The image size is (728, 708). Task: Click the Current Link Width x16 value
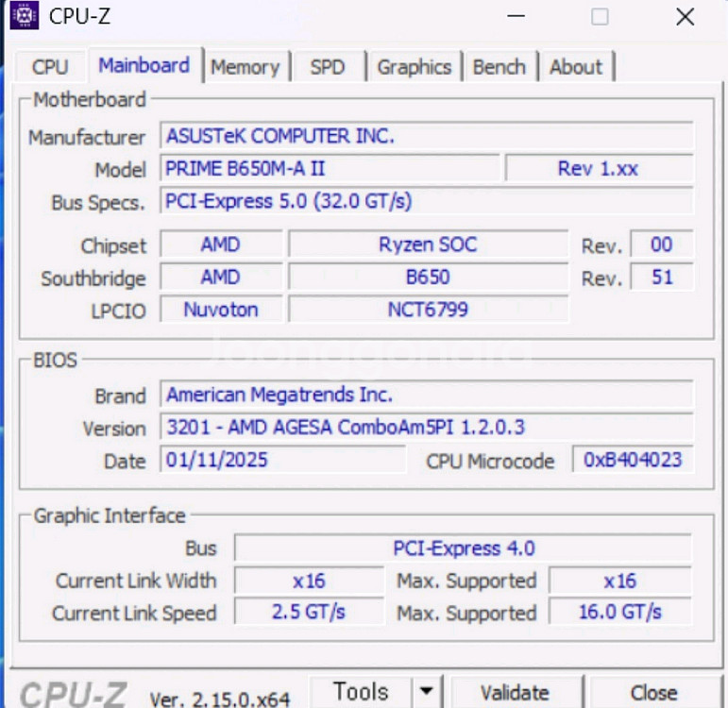pos(309,581)
